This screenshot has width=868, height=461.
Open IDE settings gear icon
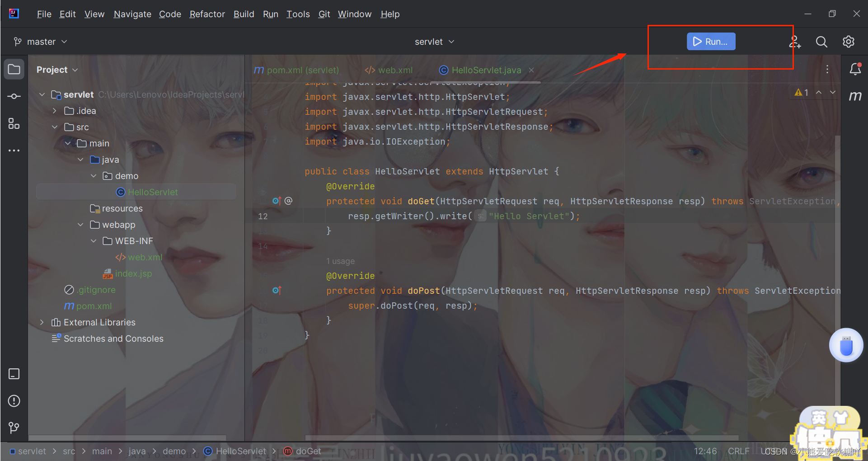(849, 42)
